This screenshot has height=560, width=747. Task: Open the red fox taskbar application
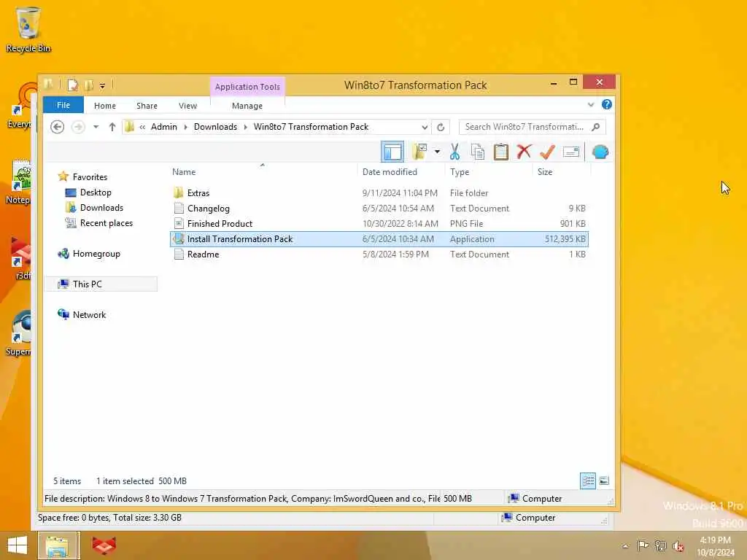point(104,545)
